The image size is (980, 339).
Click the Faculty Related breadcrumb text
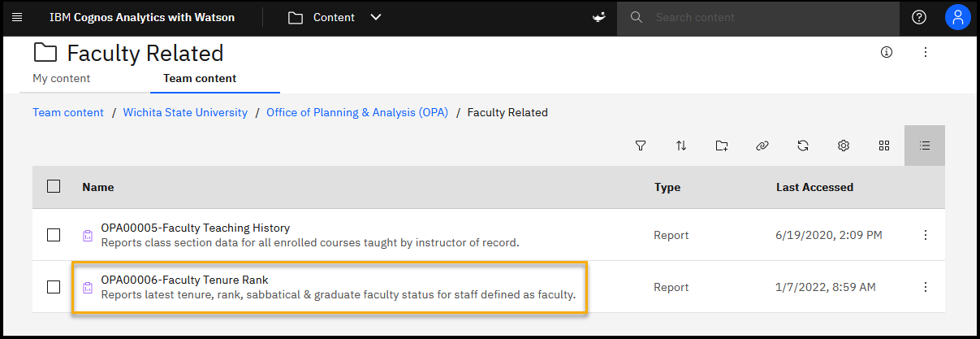(x=507, y=113)
